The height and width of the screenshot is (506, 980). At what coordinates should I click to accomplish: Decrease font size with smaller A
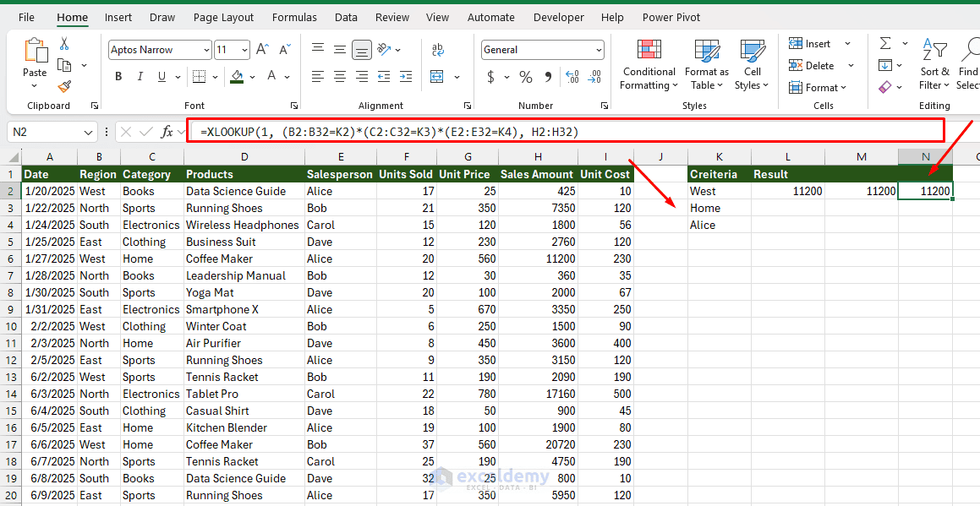[285, 49]
